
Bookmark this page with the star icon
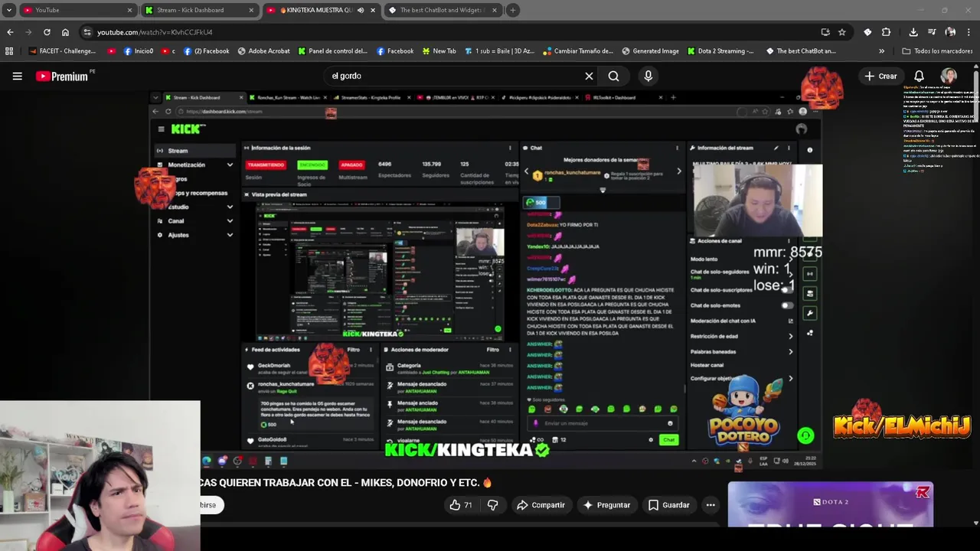tap(842, 32)
